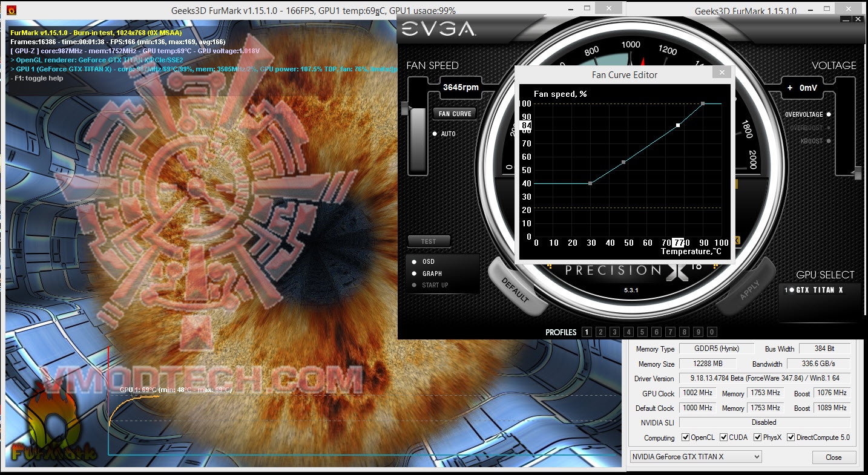868x475 pixels.
Task: Switch to profile 3
Action: (614, 332)
